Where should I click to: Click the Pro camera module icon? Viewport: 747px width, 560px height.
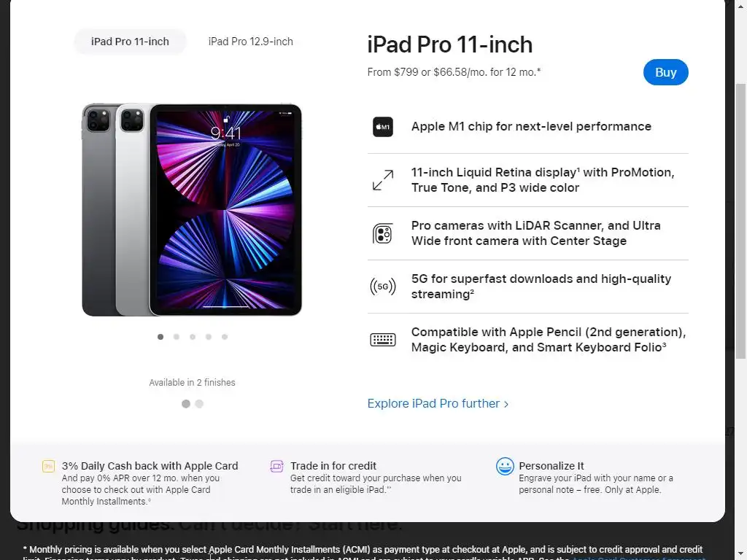click(382, 233)
